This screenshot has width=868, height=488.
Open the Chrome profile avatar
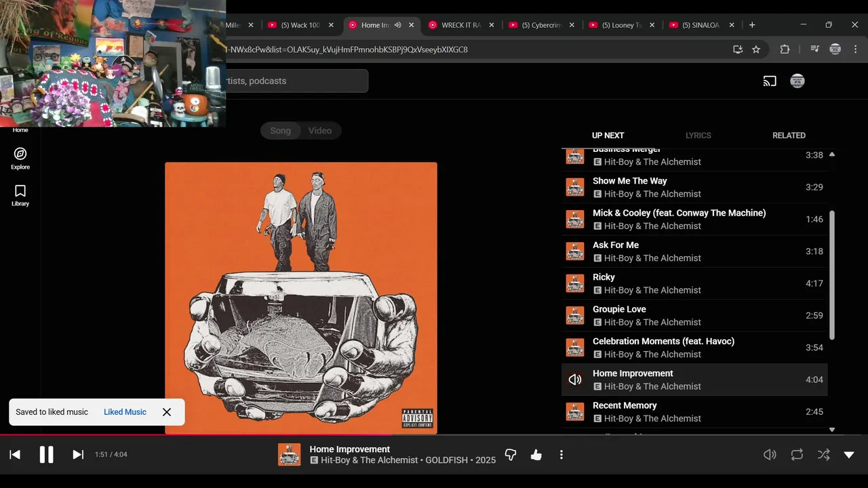835,49
